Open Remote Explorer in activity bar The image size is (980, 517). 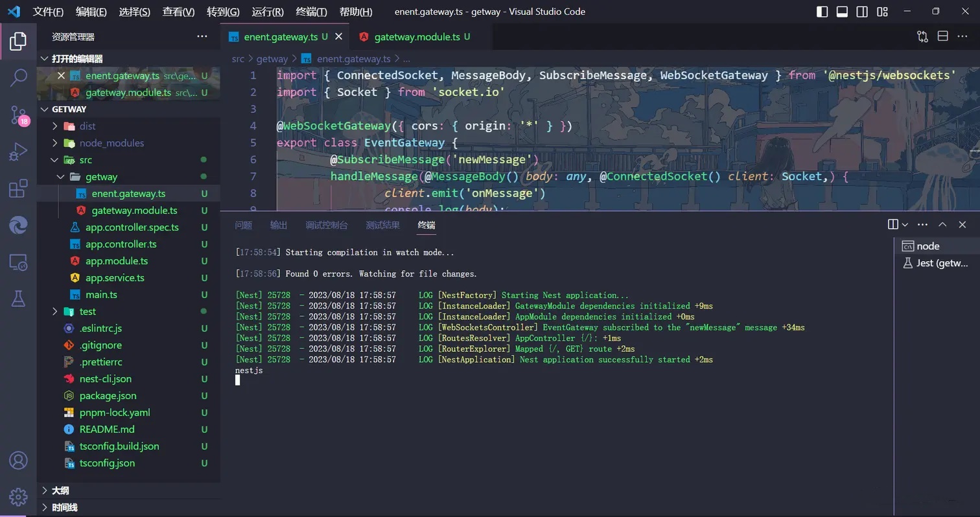[18, 262]
